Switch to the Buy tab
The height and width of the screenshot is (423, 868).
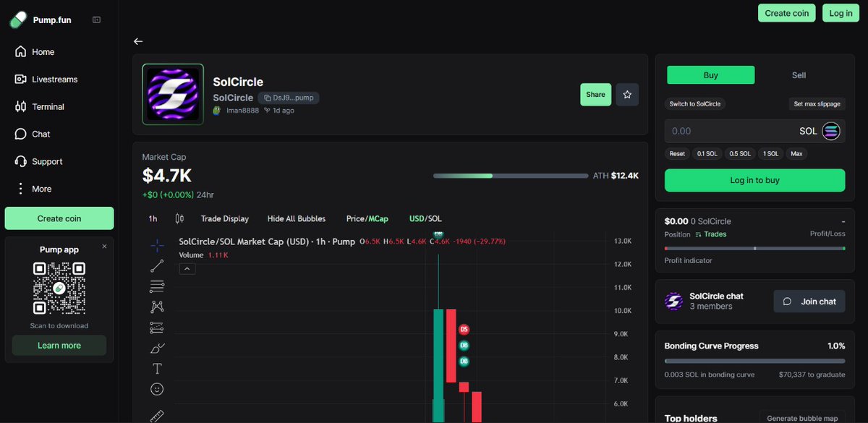coord(710,75)
